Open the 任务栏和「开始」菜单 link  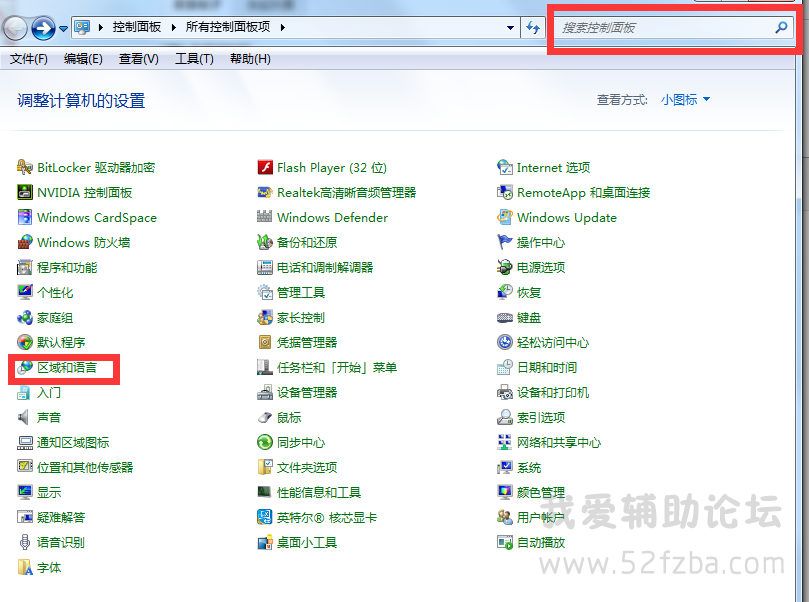click(337, 367)
